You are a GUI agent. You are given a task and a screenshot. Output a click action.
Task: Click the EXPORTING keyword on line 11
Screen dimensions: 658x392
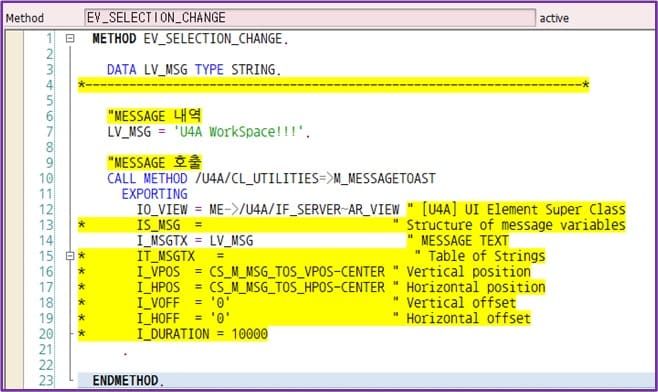tap(154, 194)
